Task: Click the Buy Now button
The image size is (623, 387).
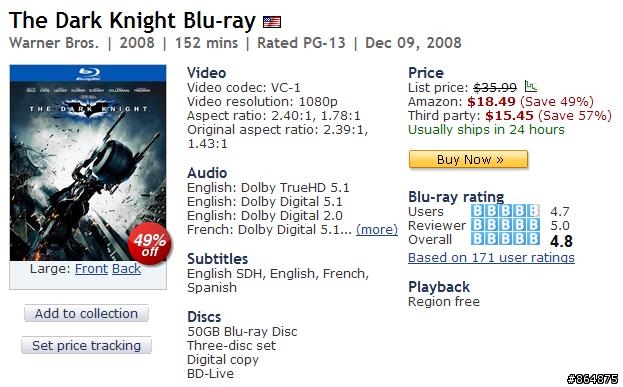Action: [x=468, y=159]
